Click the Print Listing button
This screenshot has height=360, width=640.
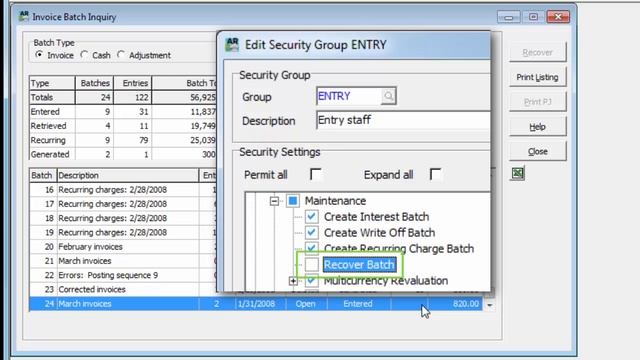tap(537, 77)
